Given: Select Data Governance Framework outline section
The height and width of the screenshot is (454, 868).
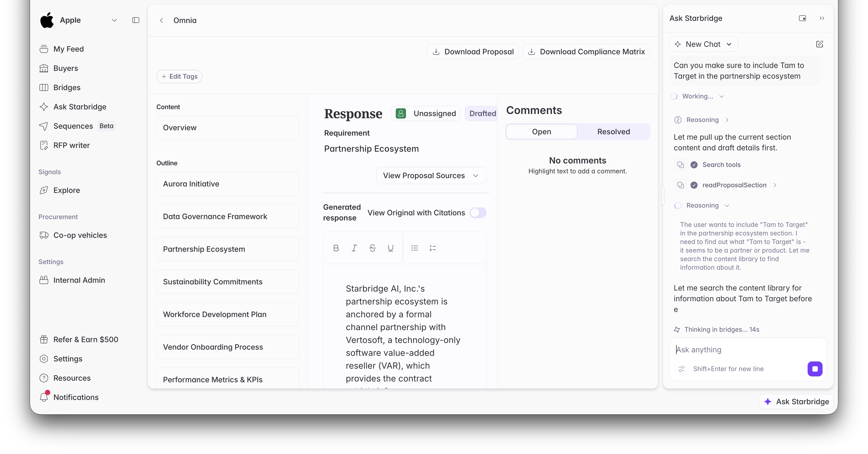Looking at the screenshot, I should tap(227, 216).
